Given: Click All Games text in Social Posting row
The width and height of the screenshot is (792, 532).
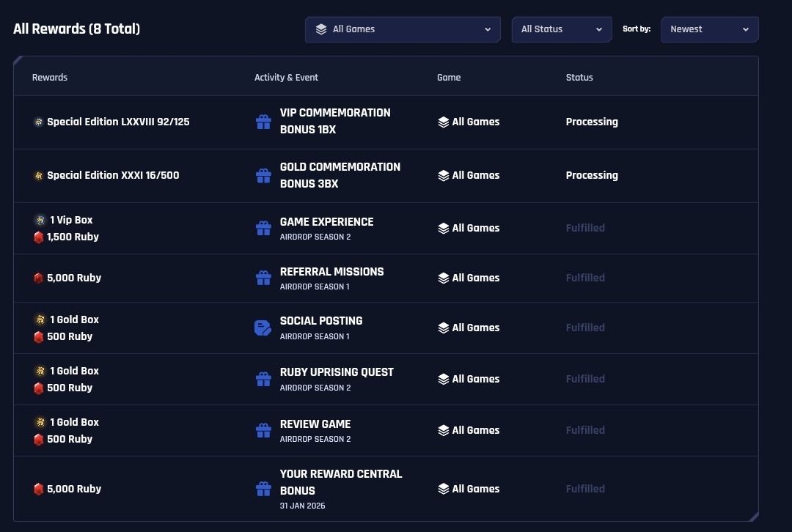Looking at the screenshot, I should (476, 328).
